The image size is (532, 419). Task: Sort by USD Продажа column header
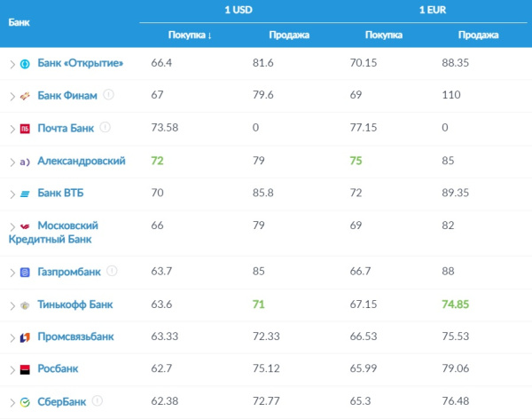coord(289,35)
